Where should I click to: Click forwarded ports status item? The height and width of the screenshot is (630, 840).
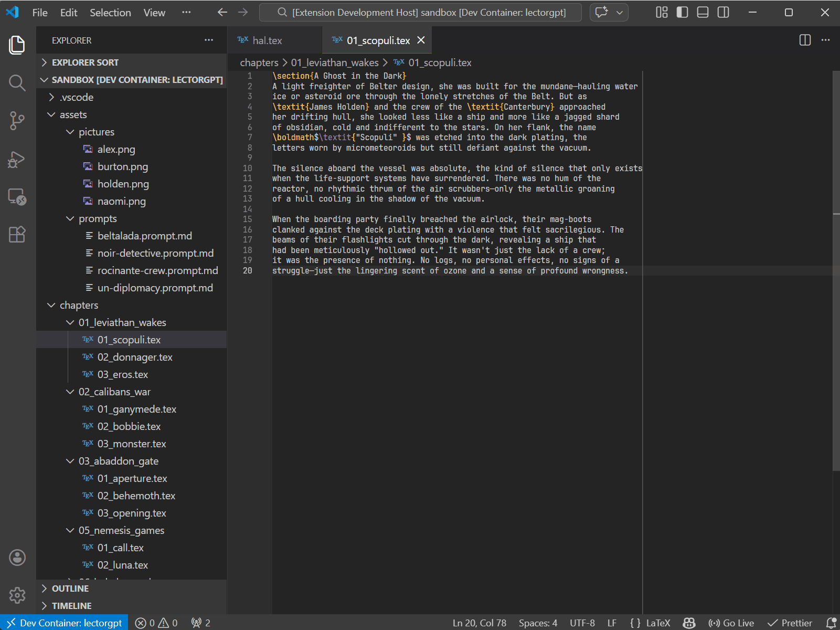201,623
